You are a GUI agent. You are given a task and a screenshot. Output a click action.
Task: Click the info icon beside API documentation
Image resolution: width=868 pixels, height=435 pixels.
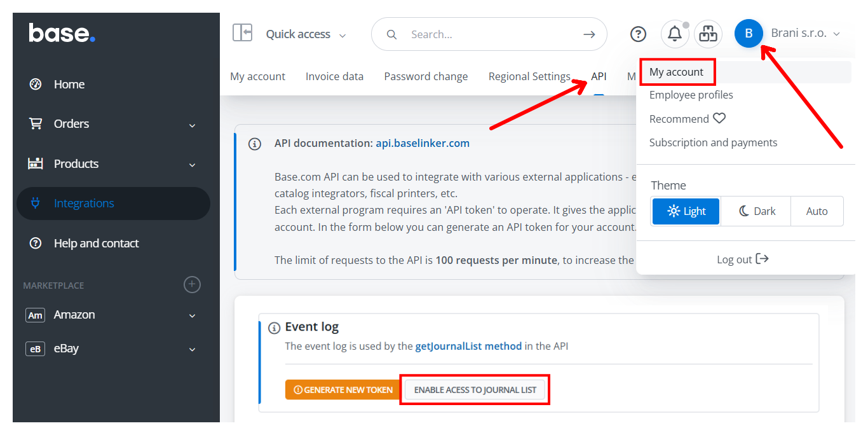point(255,144)
